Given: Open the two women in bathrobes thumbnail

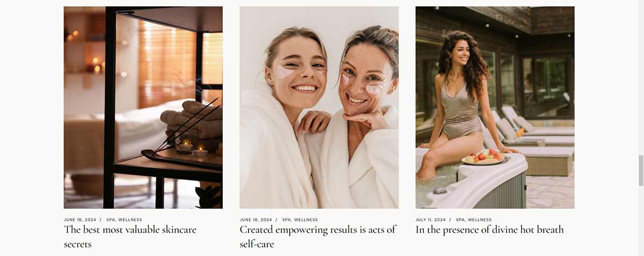Looking at the screenshot, I should 319,107.
